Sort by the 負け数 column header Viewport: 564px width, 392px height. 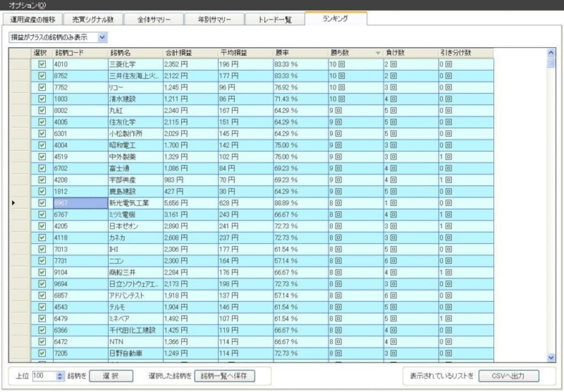pyautogui.click(x=411, y=53)
